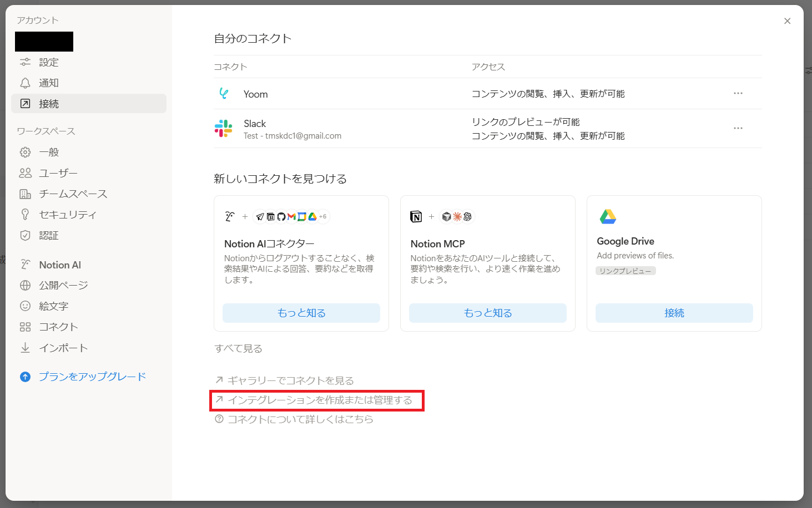Click the key icon beside セキュリティ

[x=25, y=215]
